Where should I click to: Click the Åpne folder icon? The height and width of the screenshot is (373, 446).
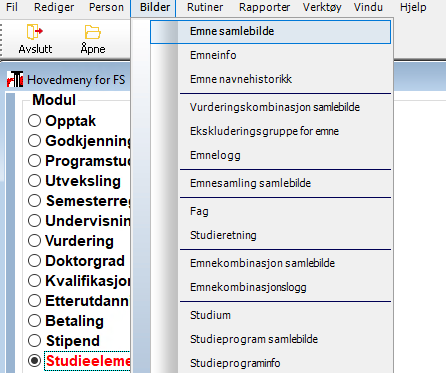[93, 32]
